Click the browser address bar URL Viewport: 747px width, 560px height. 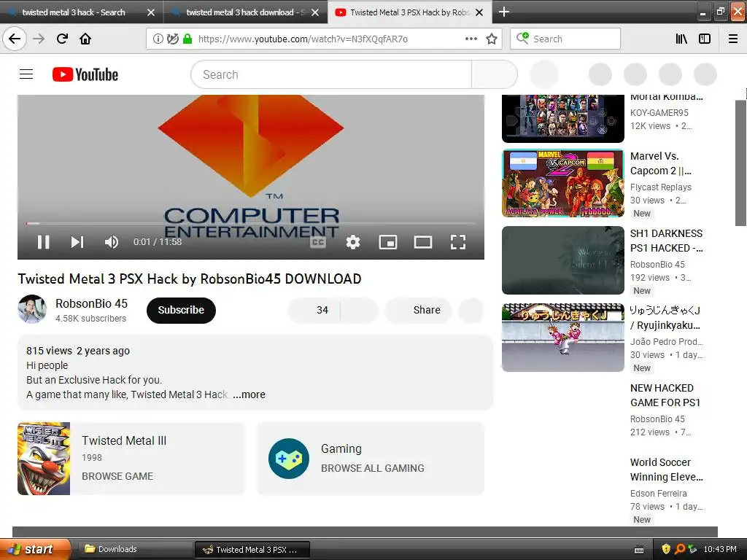click(x=303, y=39)
